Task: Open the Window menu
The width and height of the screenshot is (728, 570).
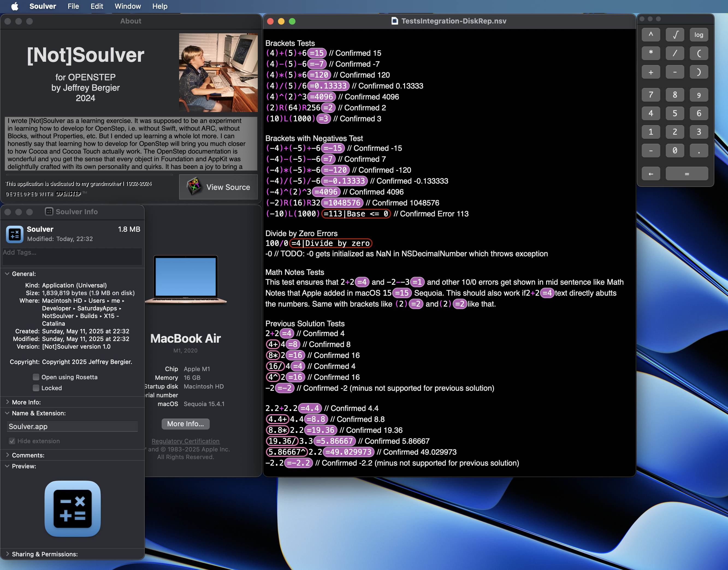Action: pyautogui.click(x=128, y=6)
